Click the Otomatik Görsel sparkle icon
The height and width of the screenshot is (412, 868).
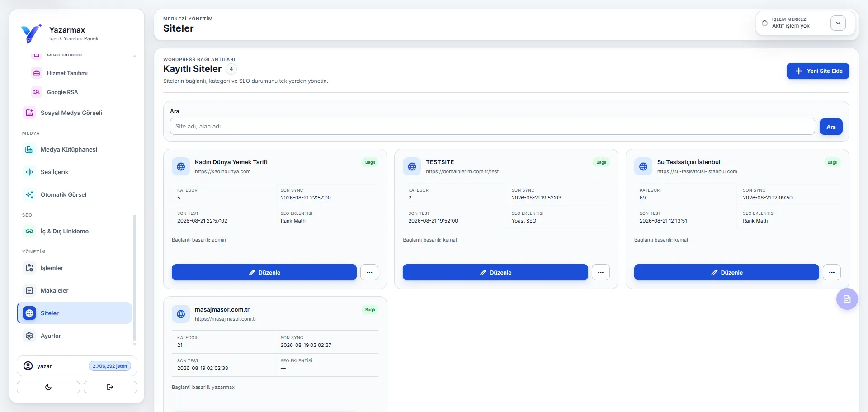29,194
